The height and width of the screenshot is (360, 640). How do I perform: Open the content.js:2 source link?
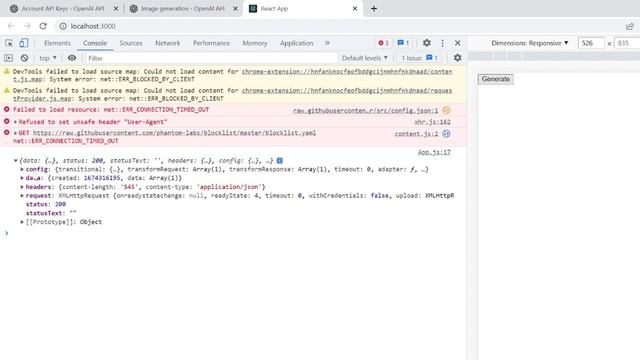(416, 134)
